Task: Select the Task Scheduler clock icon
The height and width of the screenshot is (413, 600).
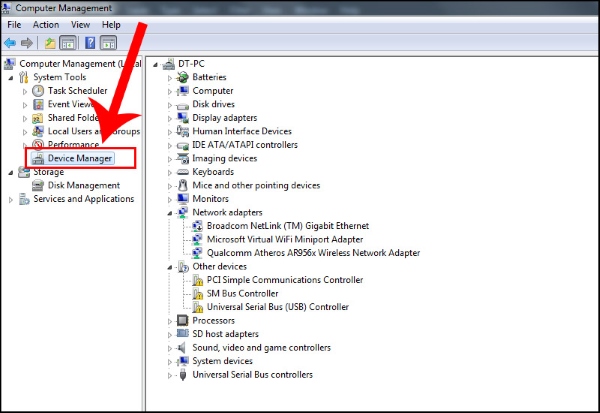Action: point(38,91)
